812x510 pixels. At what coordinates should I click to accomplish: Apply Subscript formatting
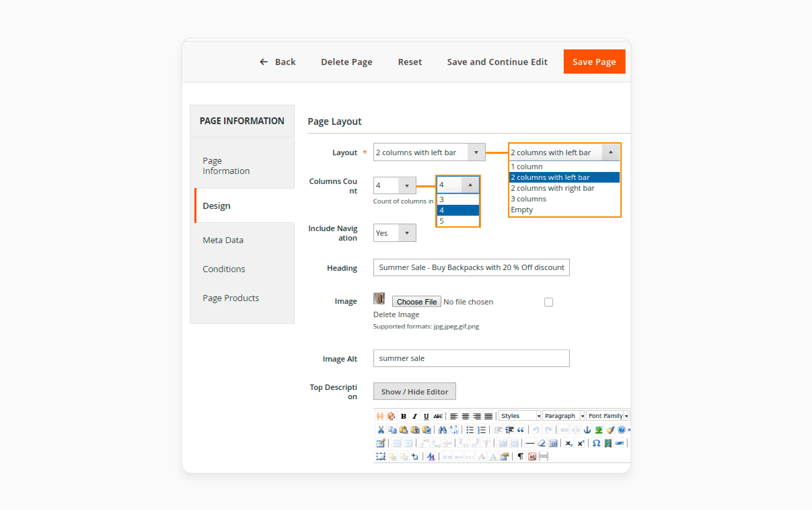pos(569,443)
